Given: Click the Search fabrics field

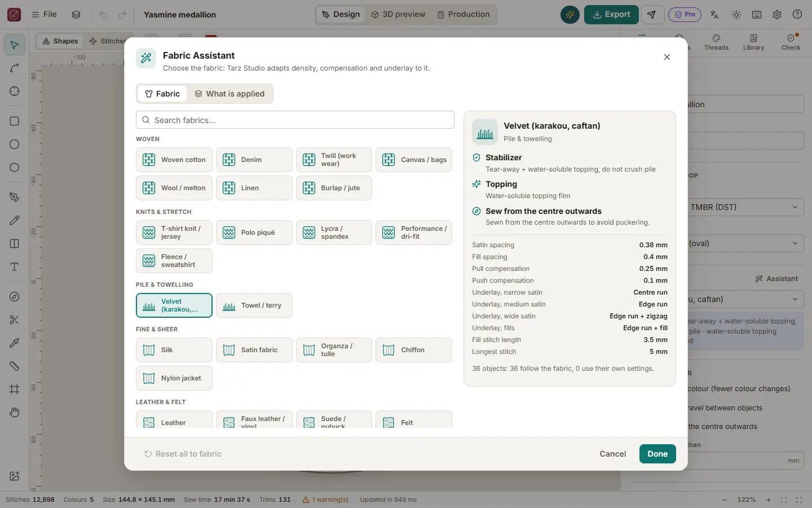Looking at the screenshot, I should [x=295, y=120].
